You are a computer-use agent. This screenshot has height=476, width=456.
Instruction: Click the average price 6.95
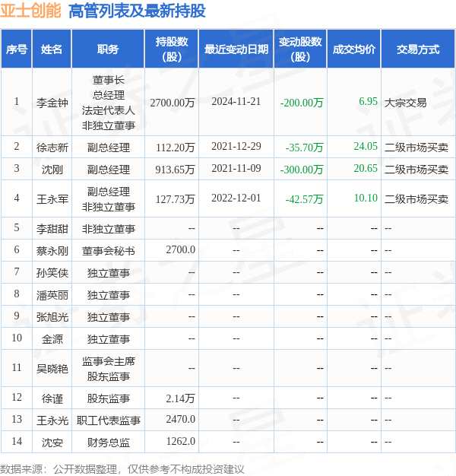[x=368, y=101]
